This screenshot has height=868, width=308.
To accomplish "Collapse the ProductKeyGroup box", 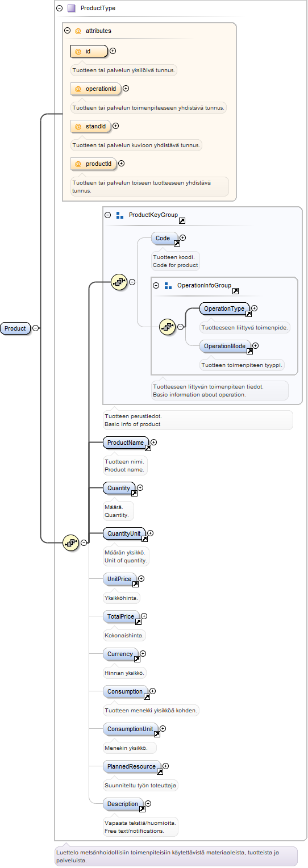I will tap(108, 215).
